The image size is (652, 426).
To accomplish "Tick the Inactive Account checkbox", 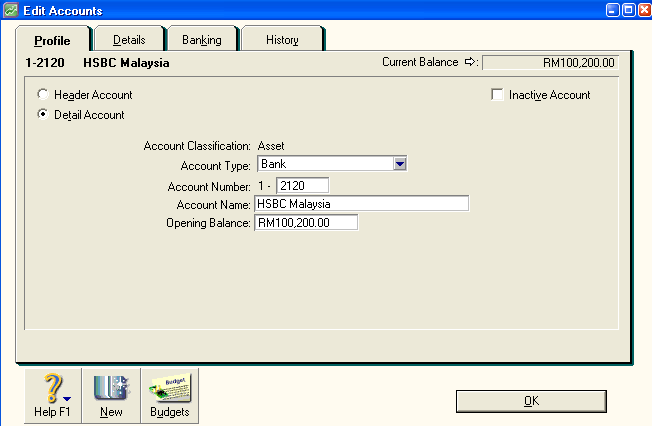I will pos(497,94).
